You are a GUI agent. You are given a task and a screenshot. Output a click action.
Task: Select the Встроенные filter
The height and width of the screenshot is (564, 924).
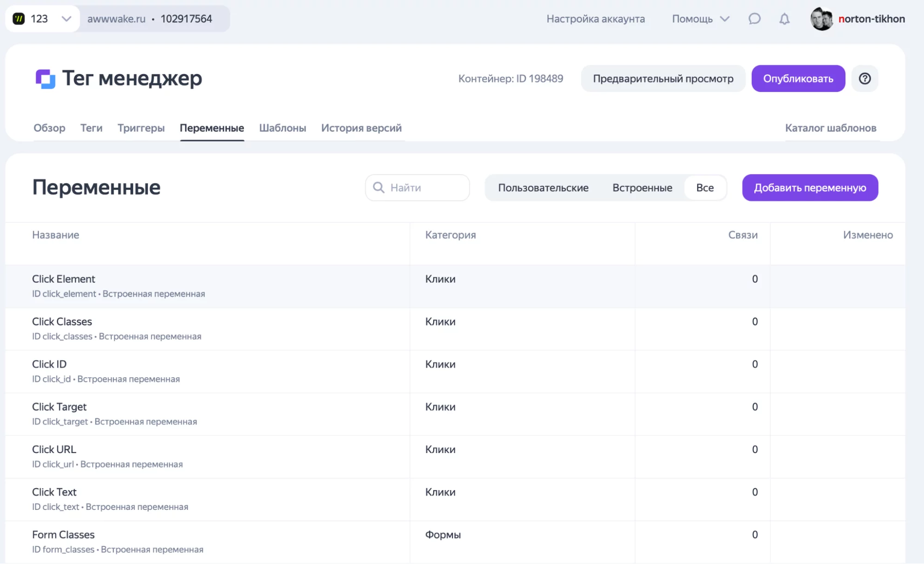pos(642,188)
